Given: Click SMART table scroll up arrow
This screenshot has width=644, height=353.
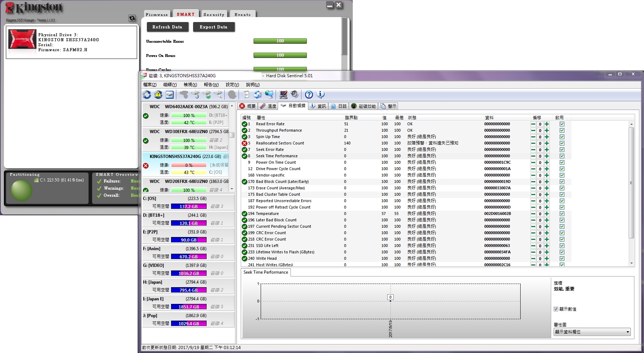Looking at the screenshot, I should coord(632,124).
